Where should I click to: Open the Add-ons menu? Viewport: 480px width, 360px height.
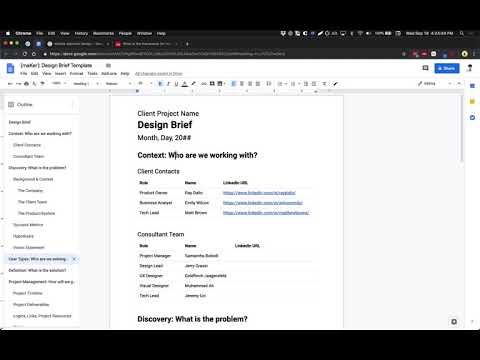[109, 73]
